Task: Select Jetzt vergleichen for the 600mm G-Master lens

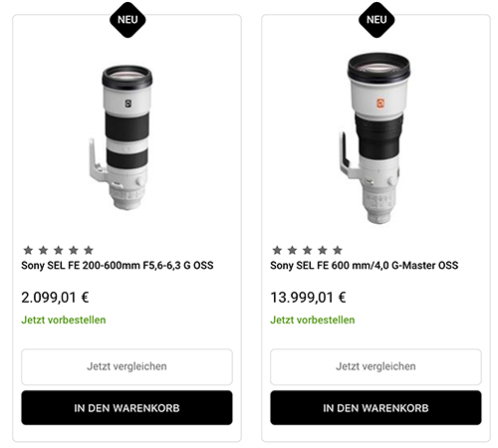Action: (x=375, y=366)
